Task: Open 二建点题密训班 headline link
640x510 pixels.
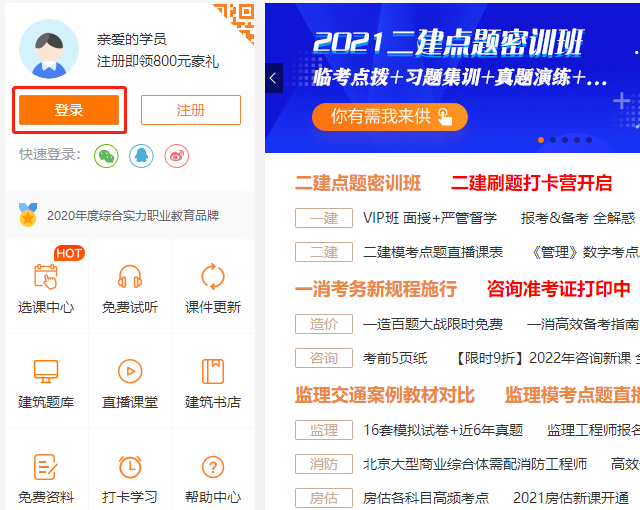Action: tap(358, 183)
